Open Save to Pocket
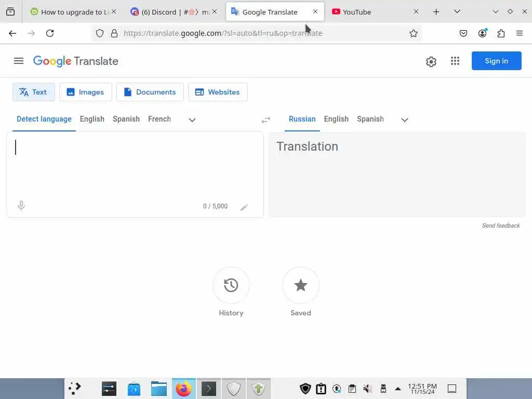Screen dimensions: 532x399 tap(463, 33)
